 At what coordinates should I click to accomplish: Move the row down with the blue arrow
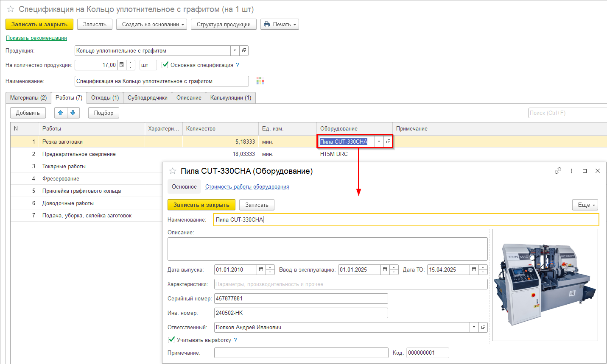click(x=73, y=113)
